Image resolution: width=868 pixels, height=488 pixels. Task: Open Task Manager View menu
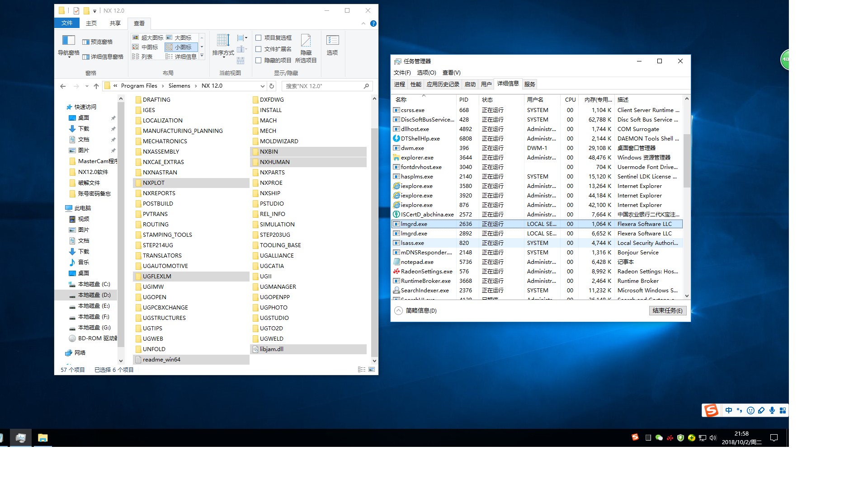point(451,73)
